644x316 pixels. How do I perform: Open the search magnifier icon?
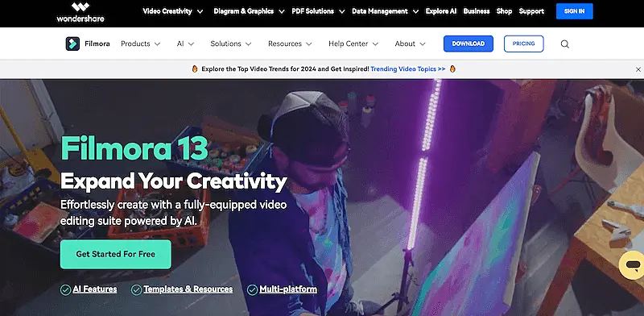tap(565, 44)
